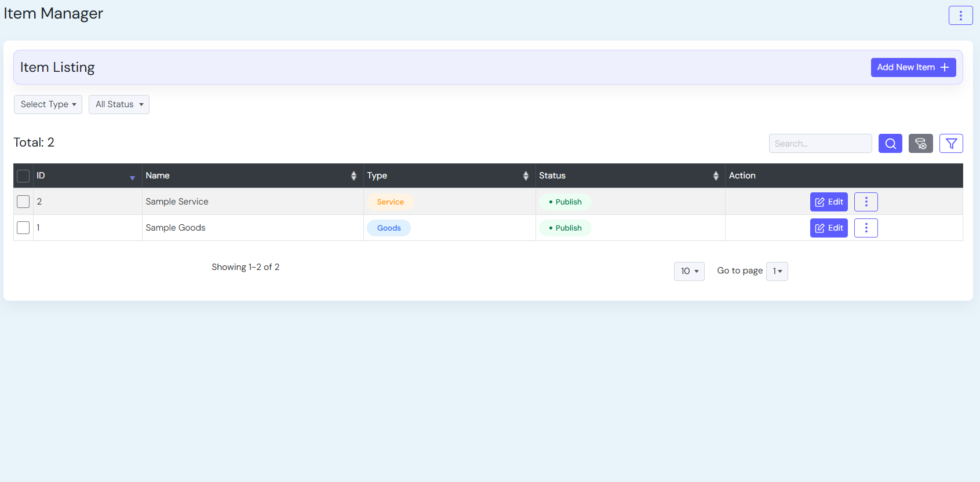Sort table by Name column arrows
The width and height of the screenshot is (980, 482).
pos(354,176)
